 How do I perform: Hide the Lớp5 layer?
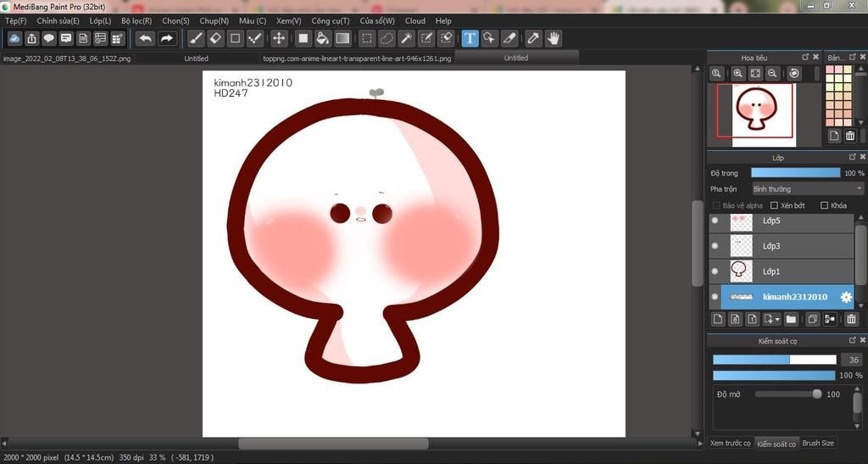715,221
